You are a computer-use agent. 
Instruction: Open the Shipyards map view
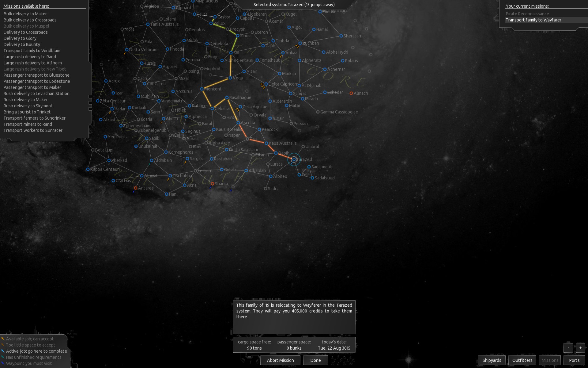(492, 360)
